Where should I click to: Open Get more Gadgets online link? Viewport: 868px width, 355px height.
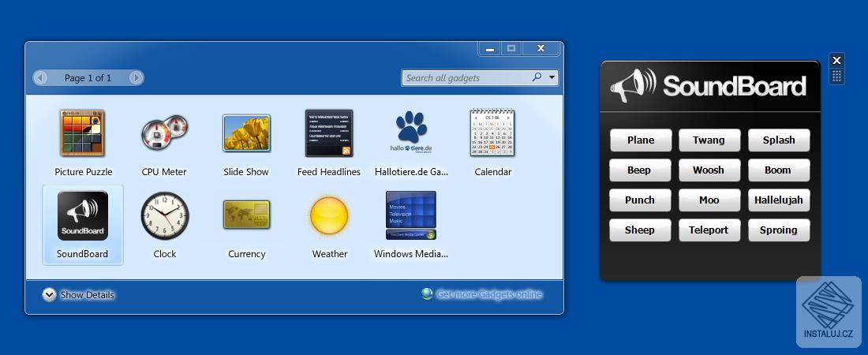point(489,294)
